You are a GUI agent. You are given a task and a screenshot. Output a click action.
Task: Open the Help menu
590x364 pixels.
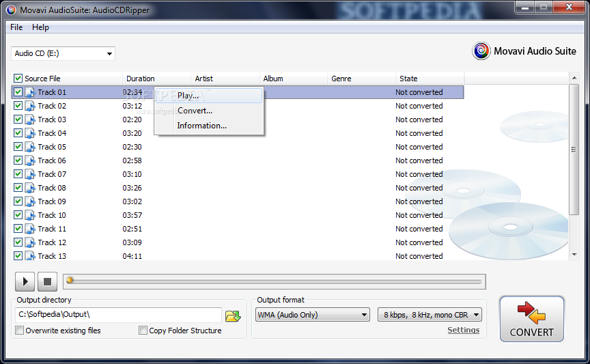40,27
